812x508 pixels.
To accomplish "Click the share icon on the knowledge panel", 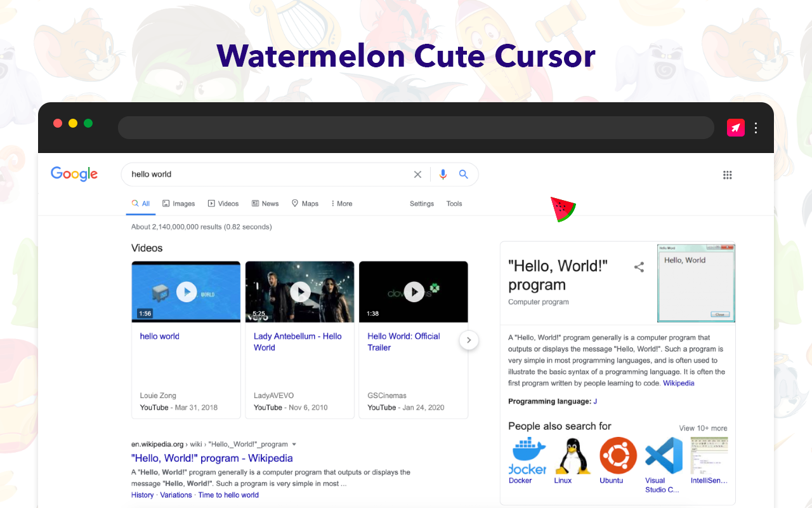I will (639, 267).
